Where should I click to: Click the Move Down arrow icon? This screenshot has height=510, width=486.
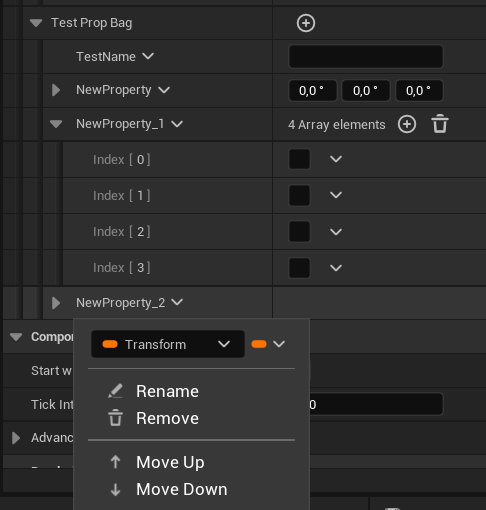(x=115, y=489)
